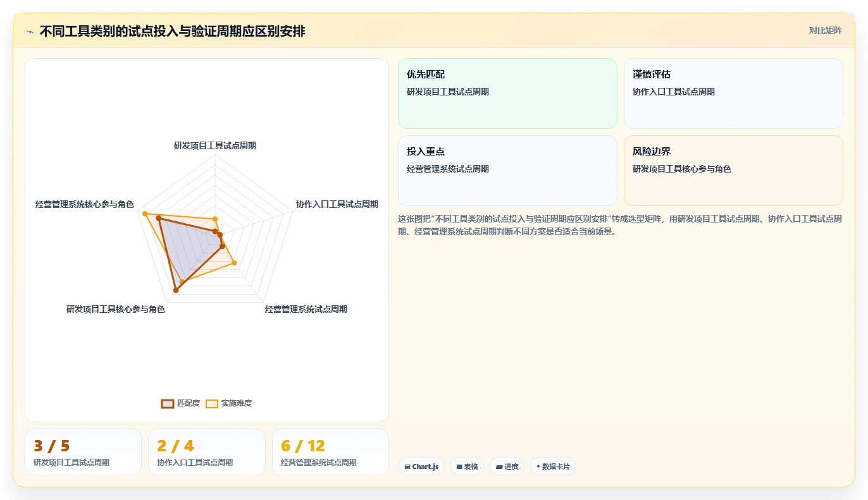Click the 3 / 5 stat card

83,452
